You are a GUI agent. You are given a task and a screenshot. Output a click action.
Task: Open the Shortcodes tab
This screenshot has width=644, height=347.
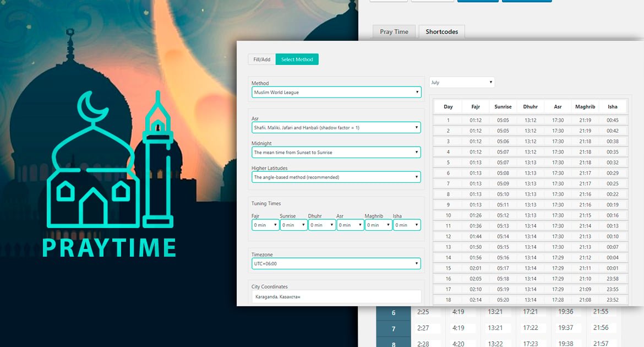coord(441,32)
